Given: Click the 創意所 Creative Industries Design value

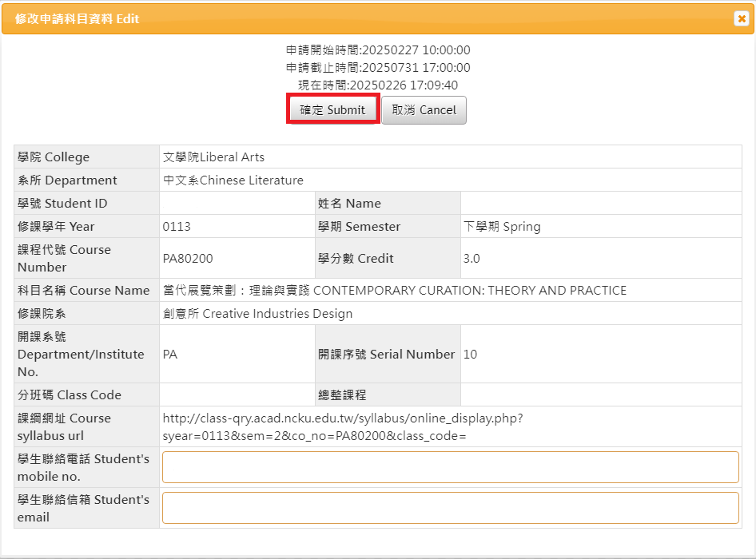Looking at the screenshot, I should (x=257, y=314).
